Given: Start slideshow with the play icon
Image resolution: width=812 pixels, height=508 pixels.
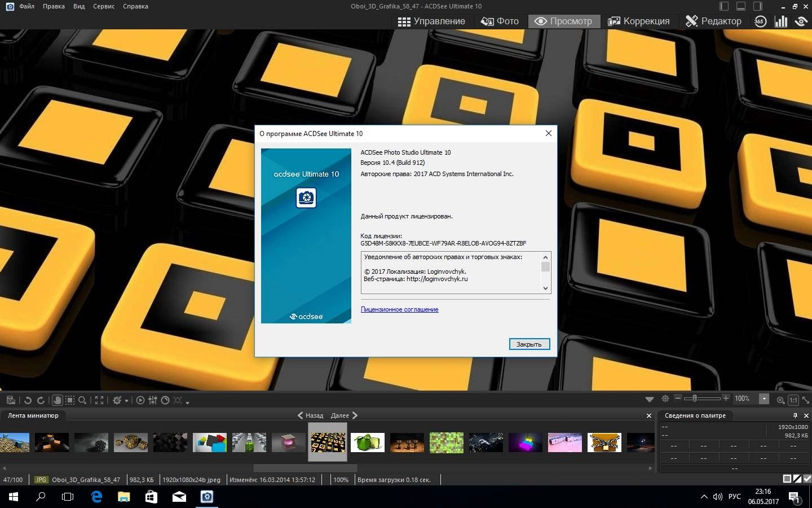Looking at the screenshot, I should tap(140, 400).
